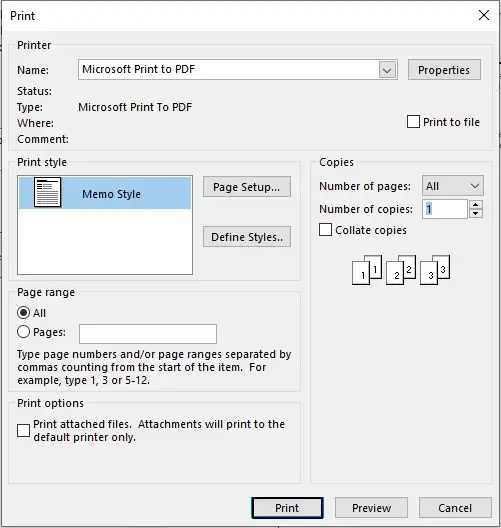
Task: Enable Print to file checkbox
Action: (413, 122)
